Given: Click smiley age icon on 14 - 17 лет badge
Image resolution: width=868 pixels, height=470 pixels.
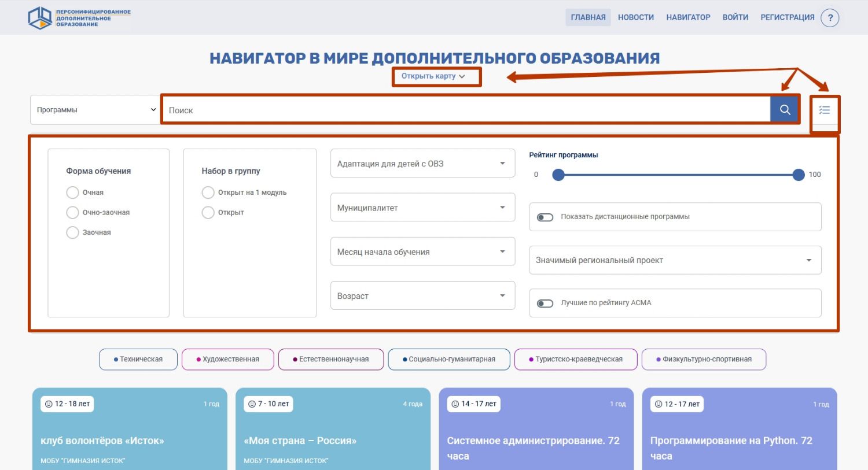Looking at the screenshot, I should [455, 404].
